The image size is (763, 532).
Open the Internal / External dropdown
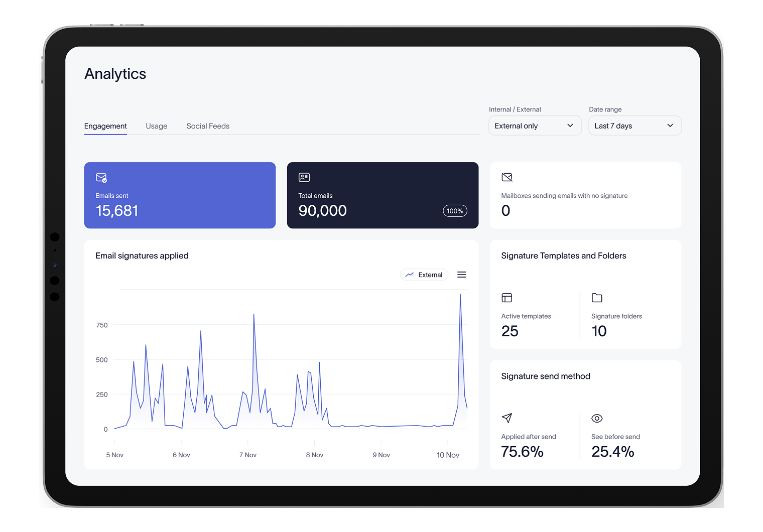[x=535, y=125]
